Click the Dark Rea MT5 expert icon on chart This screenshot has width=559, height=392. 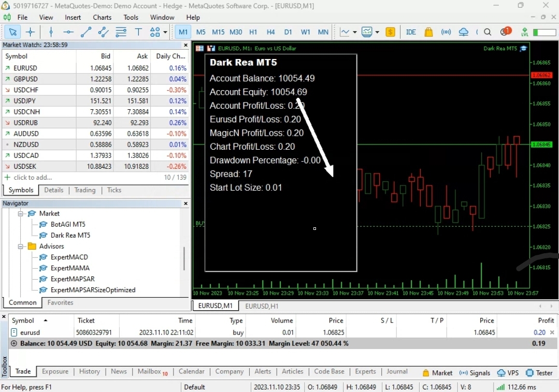523,49
